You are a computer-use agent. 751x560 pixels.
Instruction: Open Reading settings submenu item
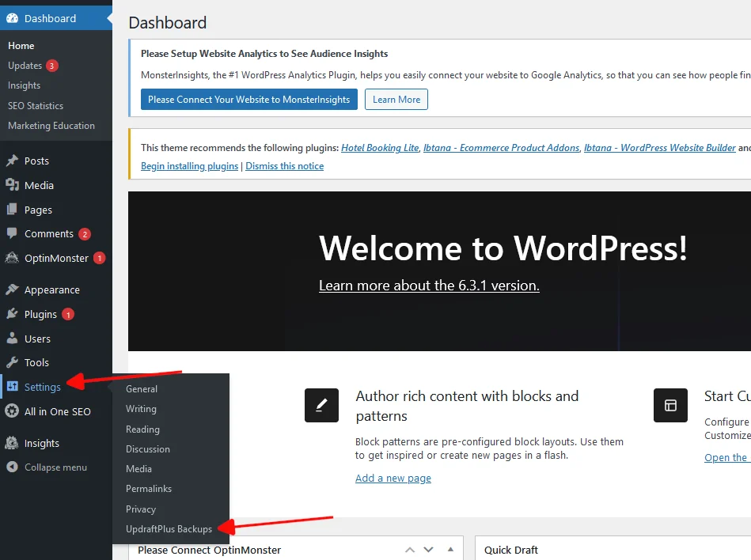point(142,429)
